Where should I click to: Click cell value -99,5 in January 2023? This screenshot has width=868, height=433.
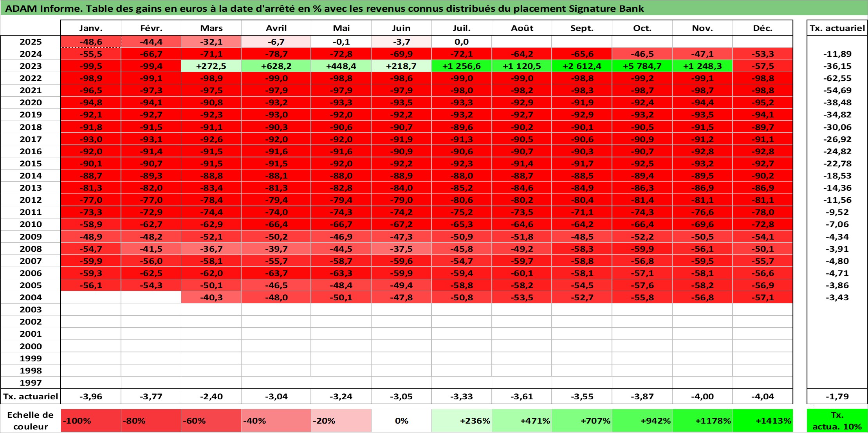[x=91, y=66]
